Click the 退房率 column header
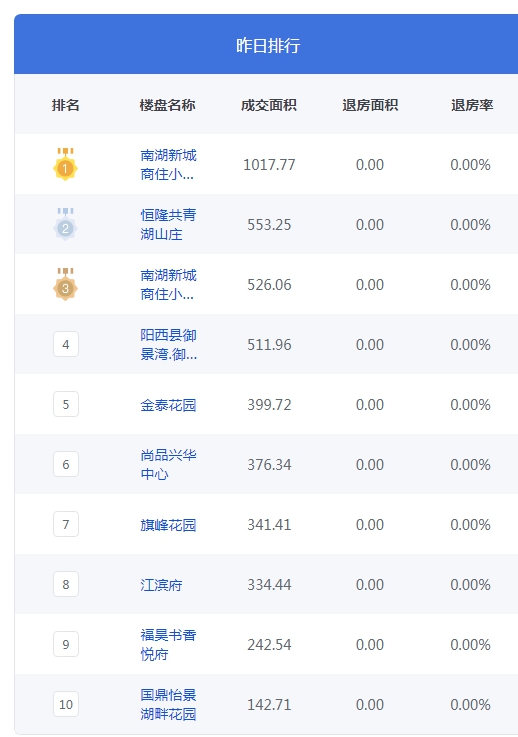 pos(472,105)
